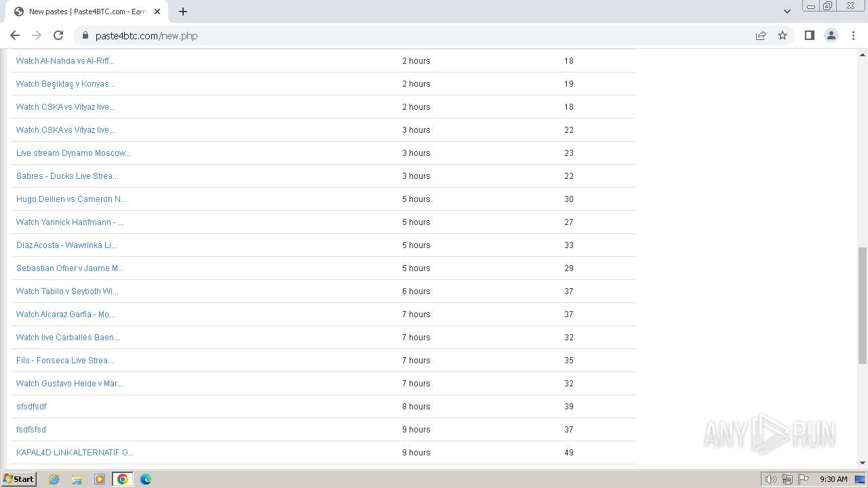The width and height of the screenshot is (868, 488).
Task: Open Watch live Carballes Baena paste
Action: pyautogui.click(x=68, y=338)
